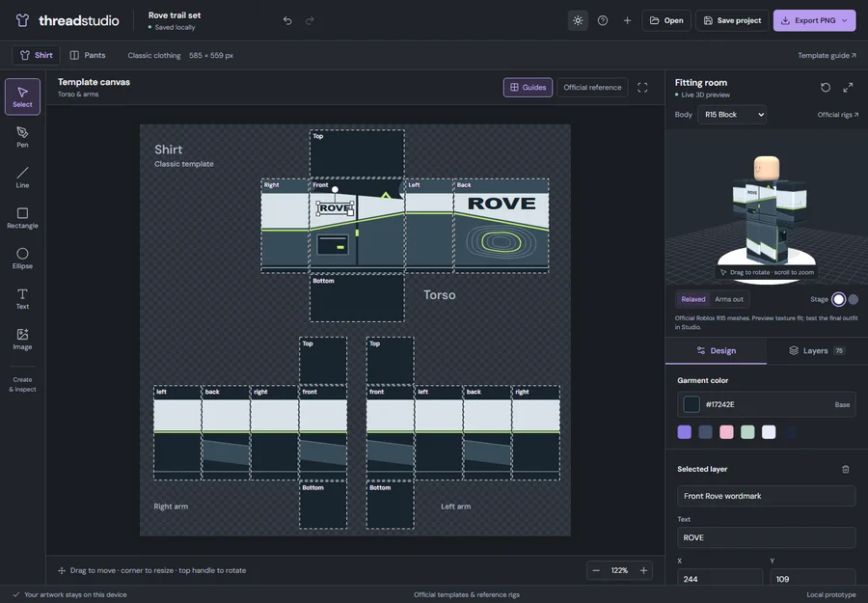The height and width of the screenshot is (603, 868).
Task: Reset the fitting room view icon
Action: [826, 88]
